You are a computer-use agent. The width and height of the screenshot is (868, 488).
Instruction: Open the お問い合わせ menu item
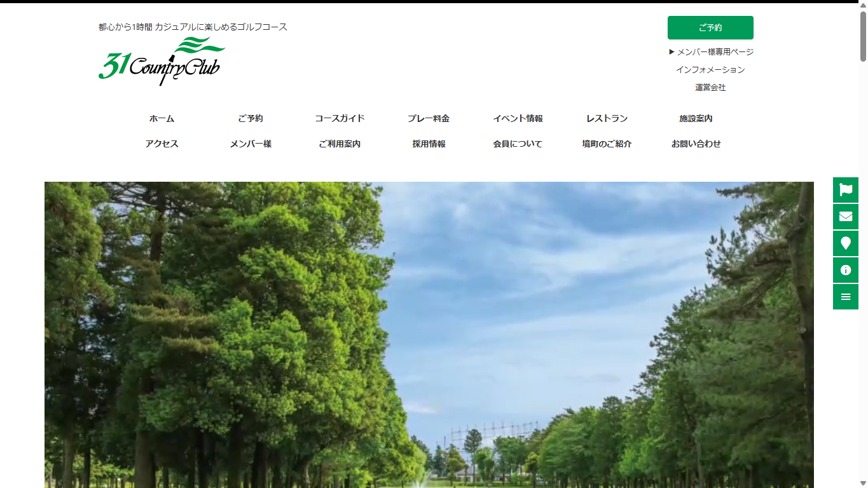tap(696, 144)
